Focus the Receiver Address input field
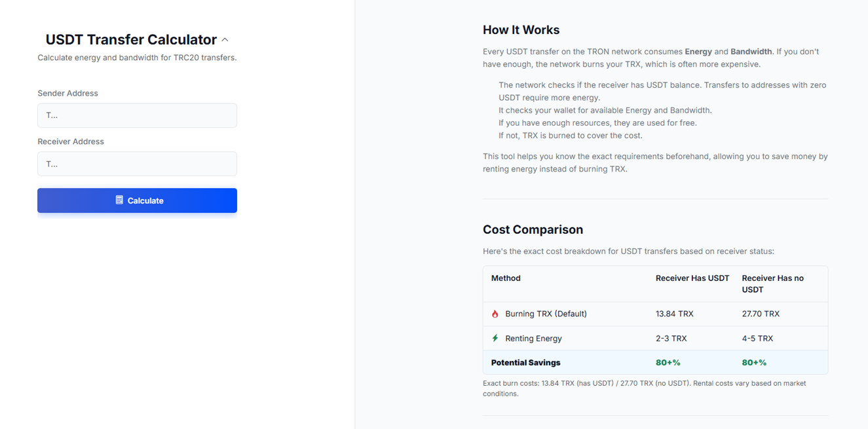Viewport: 868px width, 429px height. (137, 164)
